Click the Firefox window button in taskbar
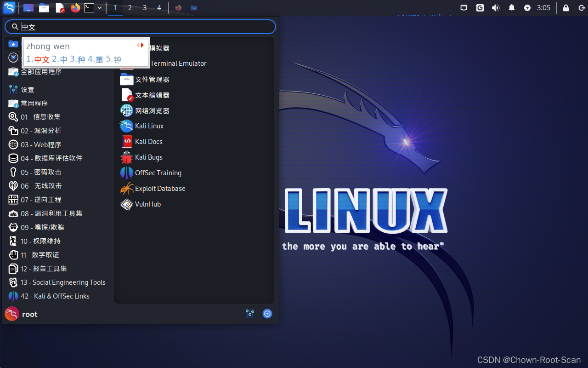This screenshot has height=368, width=588. coord(178,8)
